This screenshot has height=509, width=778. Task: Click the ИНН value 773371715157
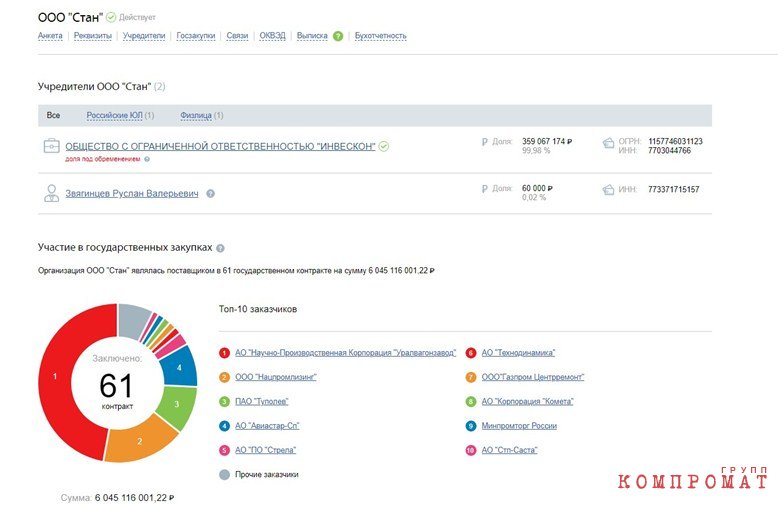[673, 190]
